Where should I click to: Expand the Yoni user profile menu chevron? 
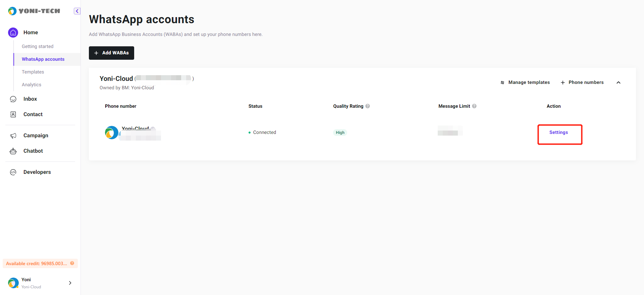click(70, 283)
